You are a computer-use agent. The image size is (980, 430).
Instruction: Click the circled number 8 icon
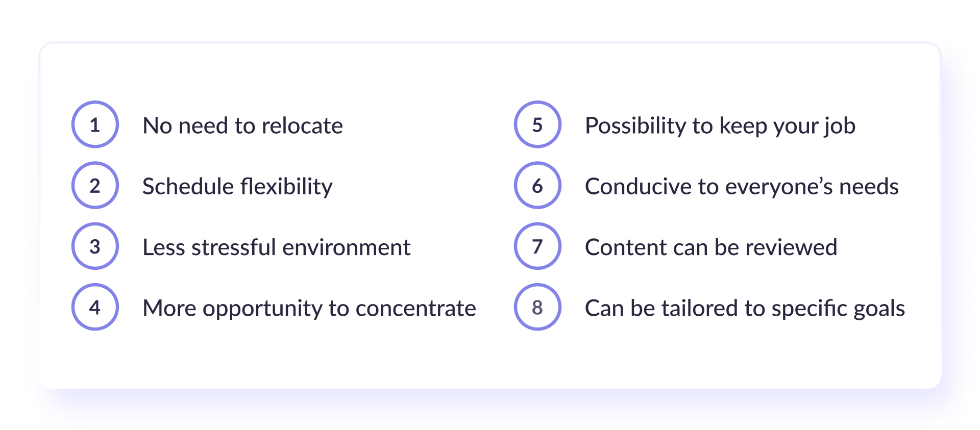point(537,307)
